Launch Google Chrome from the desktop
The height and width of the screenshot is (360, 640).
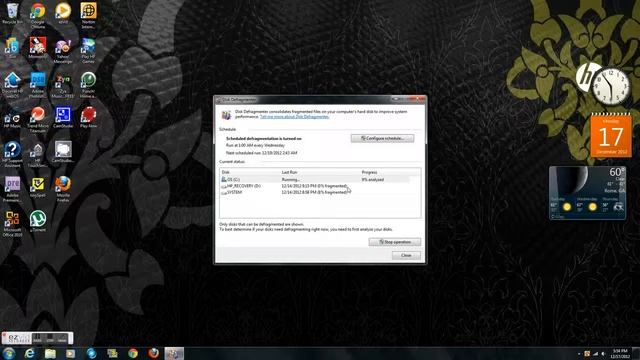[x=38, y=15]
